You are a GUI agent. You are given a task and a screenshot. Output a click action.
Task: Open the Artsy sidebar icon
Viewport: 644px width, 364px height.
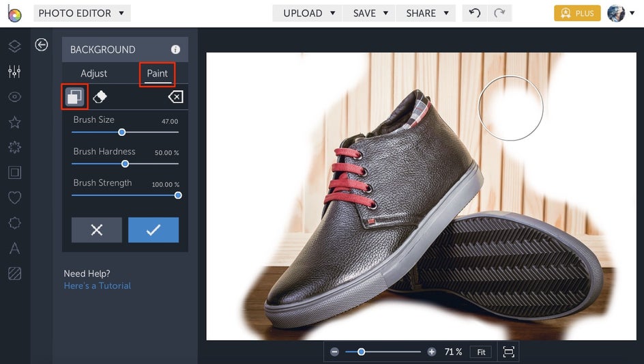coord(14,148)
